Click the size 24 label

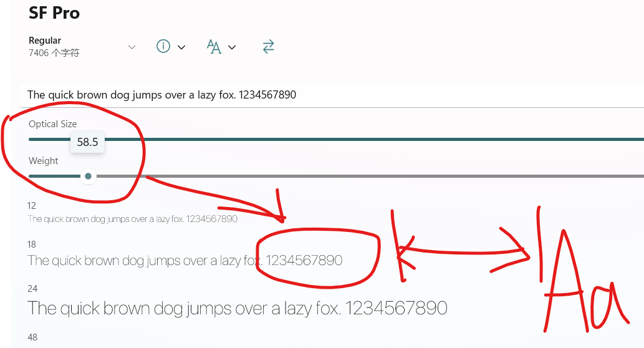(x=32, y=289)
